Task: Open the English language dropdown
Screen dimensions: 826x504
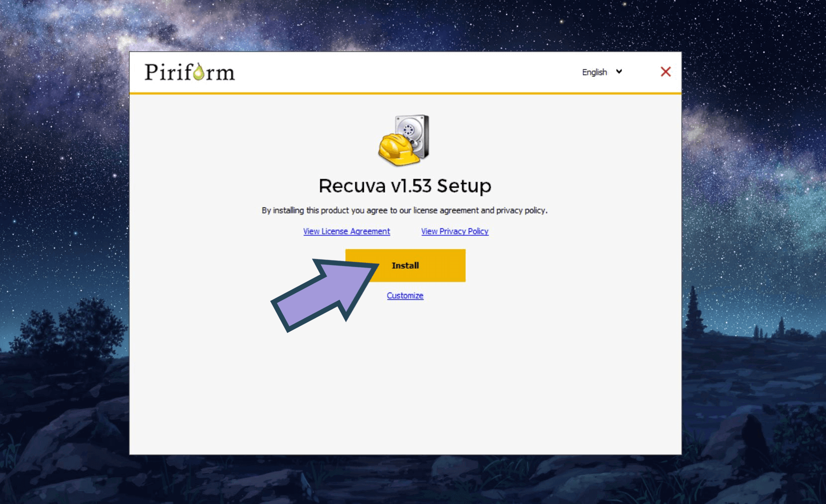Action: 602,72
